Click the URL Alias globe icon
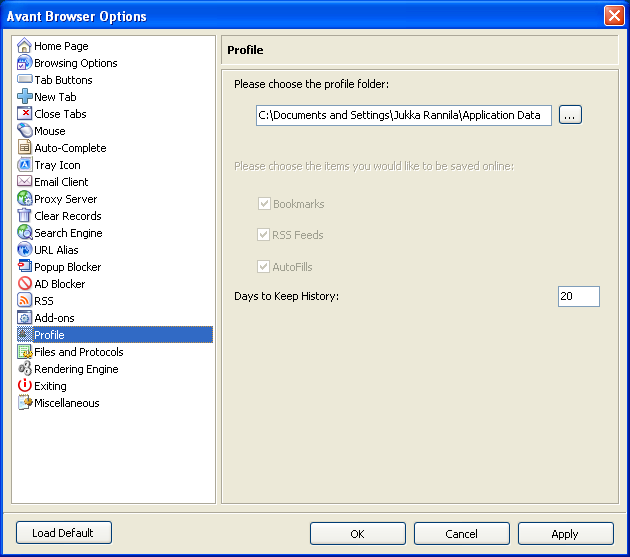 pos(24,250)
